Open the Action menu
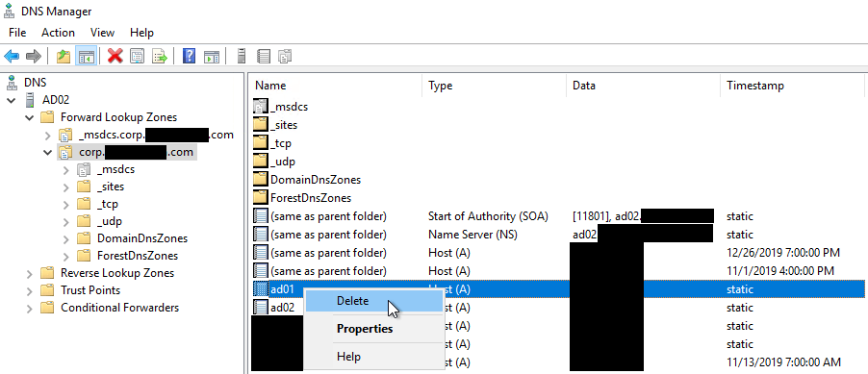The image size is (868, 374). 58,33
